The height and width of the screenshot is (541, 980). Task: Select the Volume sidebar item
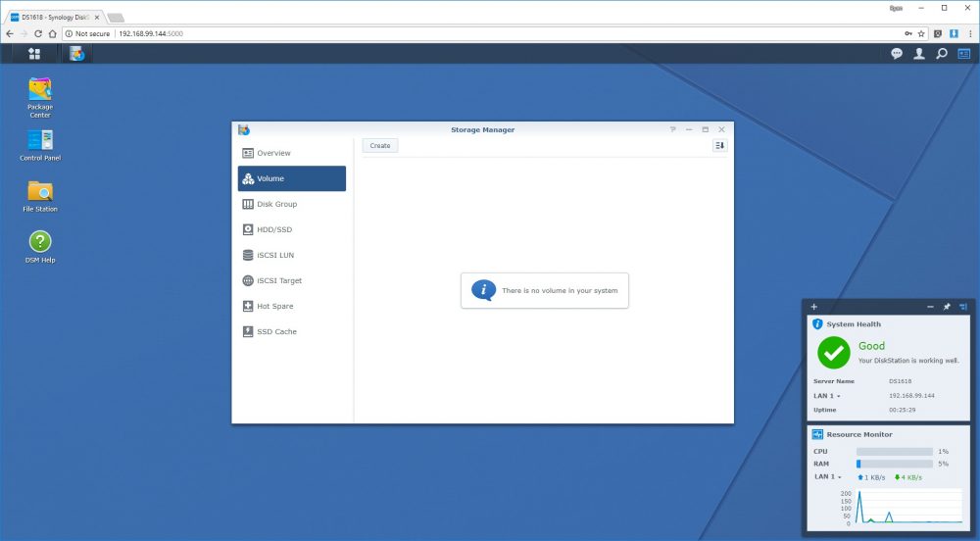(x=292, y=178)
